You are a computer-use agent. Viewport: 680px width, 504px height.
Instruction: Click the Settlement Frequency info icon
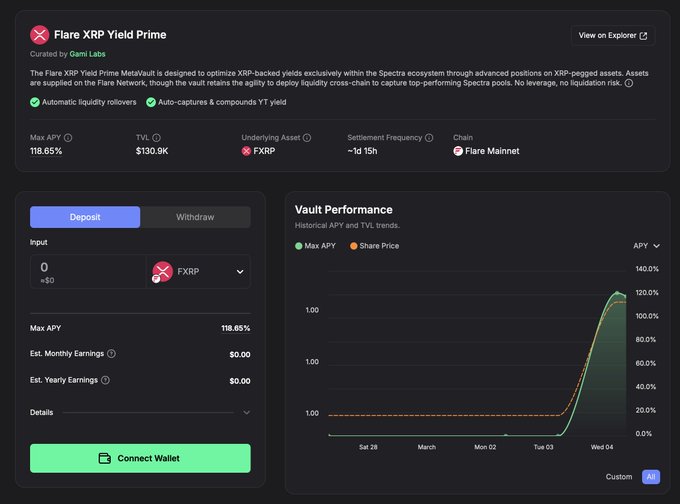[x=429, y=137]
